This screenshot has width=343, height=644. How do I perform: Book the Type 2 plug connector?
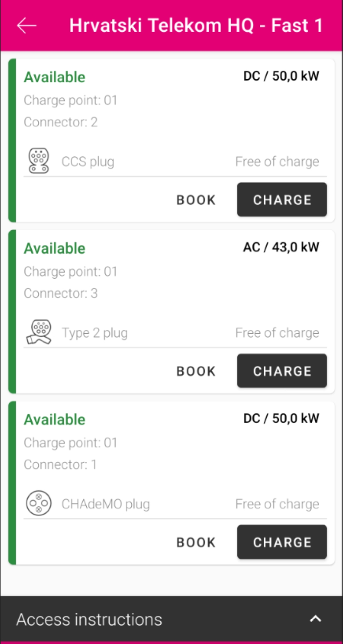coord(196,371)
